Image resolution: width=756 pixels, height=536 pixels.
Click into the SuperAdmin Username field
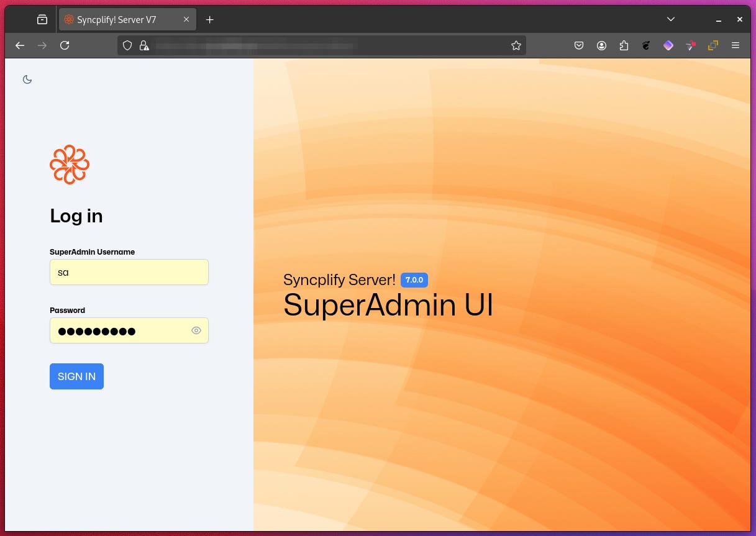[x=129, y=272]
